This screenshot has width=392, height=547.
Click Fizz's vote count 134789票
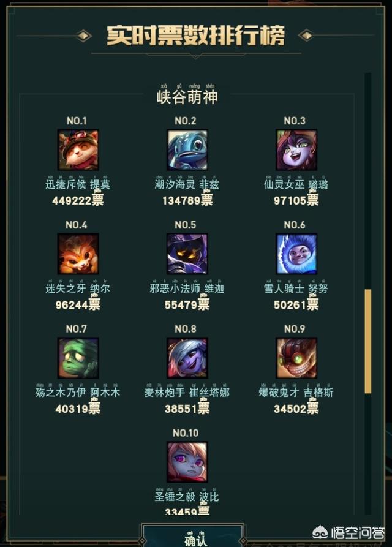pos(187,200)
